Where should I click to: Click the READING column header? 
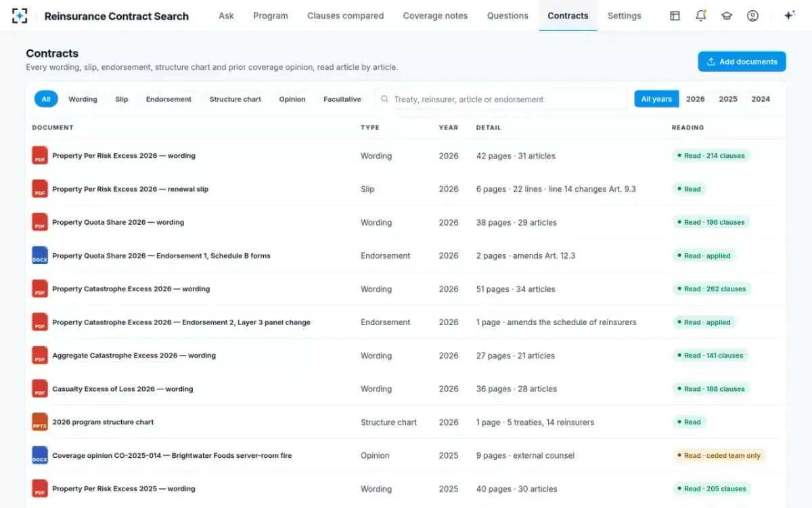pyautogui.click(x=687, y=127)
